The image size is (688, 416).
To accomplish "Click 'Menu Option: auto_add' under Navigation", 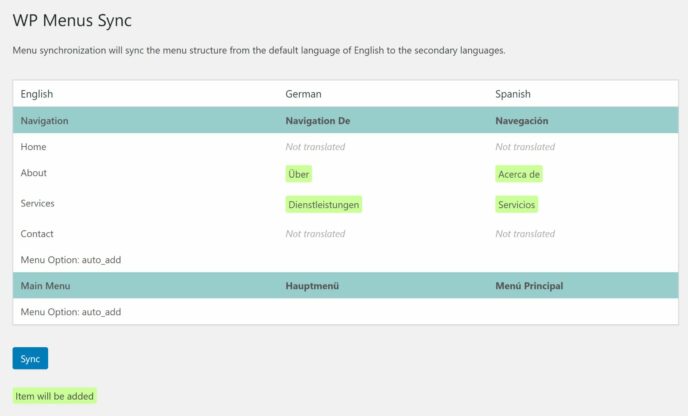I will point(71,260).
